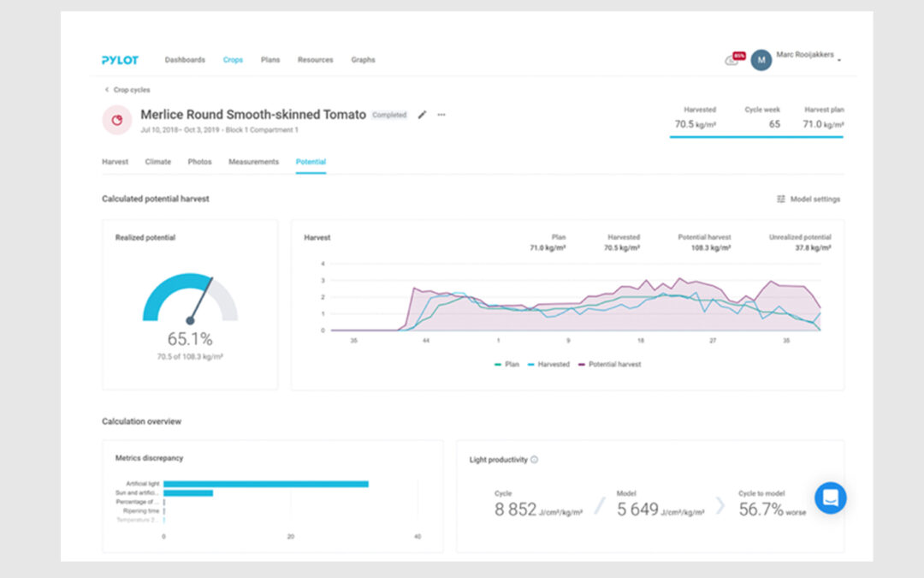Click the Sun and artificial light bar
Screen dimensions: 924x578
coord(188,493)
